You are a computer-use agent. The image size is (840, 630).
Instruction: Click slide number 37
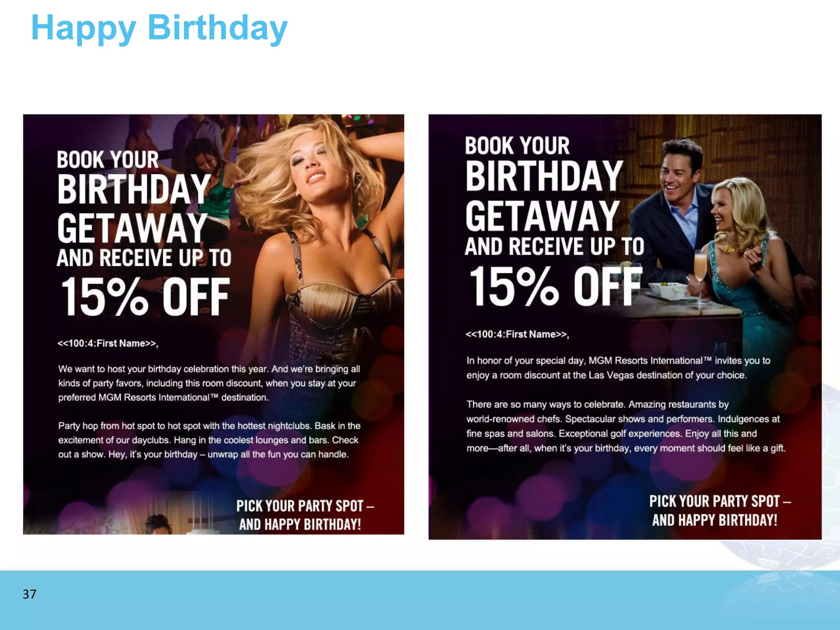(30, 594)
